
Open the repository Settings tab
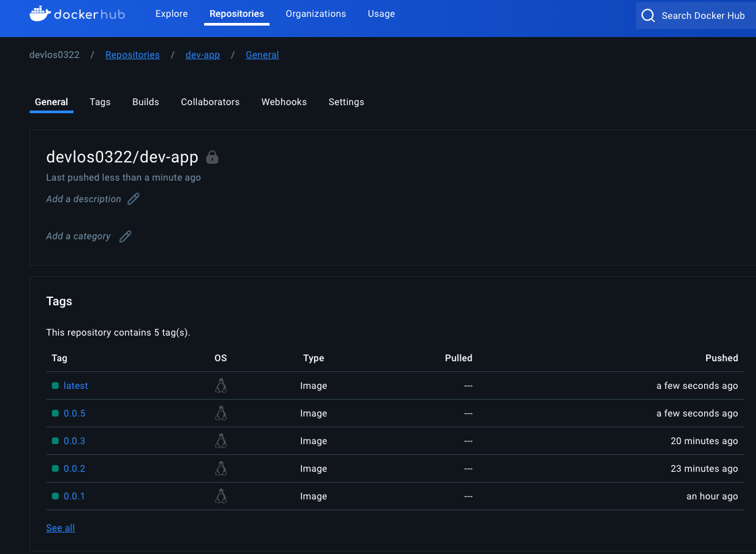(x=346, y=102)
